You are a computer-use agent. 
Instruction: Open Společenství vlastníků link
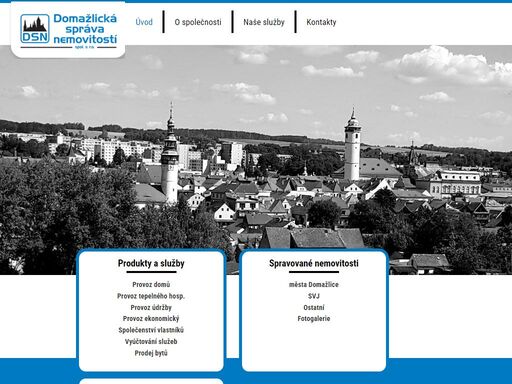point(151,330)
